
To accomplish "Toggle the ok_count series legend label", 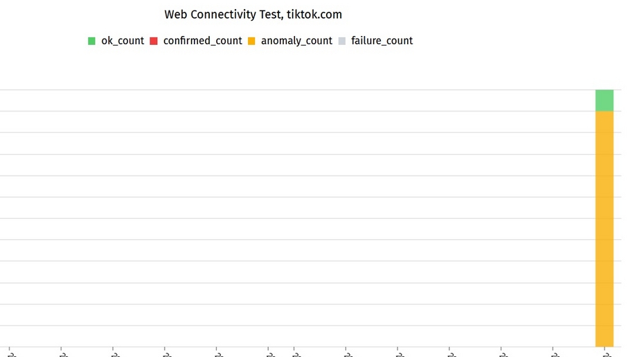I will coord(123,41).
